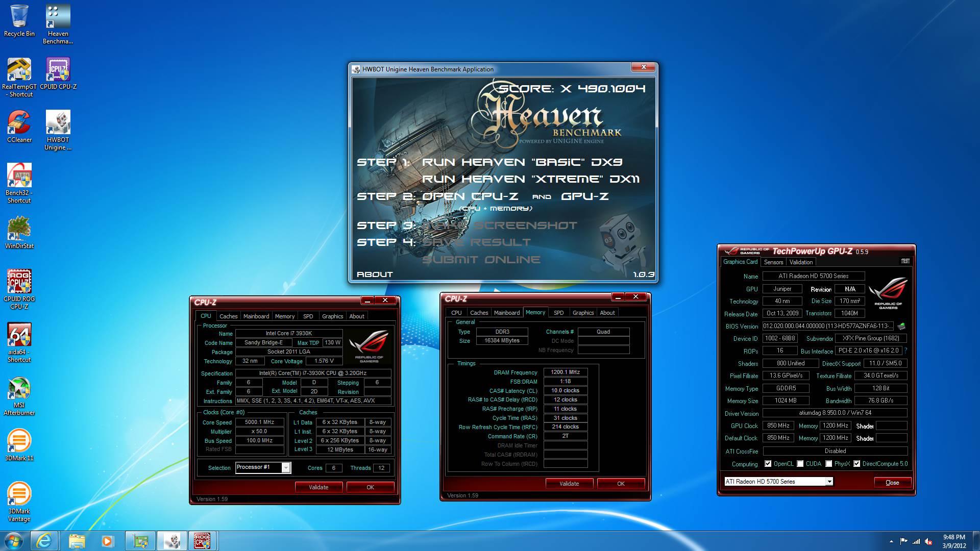Click the Core Speed value 5000.1 MHz
The image size is (980, 551).
click(x=260, y=422)
